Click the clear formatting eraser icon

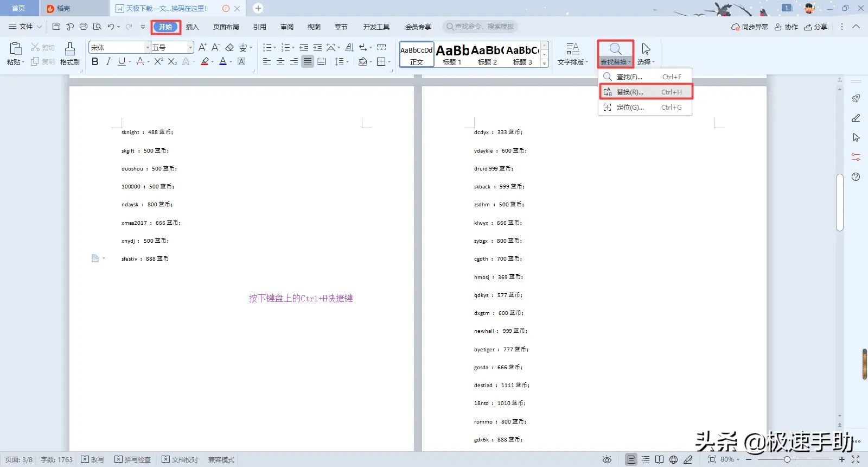(x=229, y=48)
